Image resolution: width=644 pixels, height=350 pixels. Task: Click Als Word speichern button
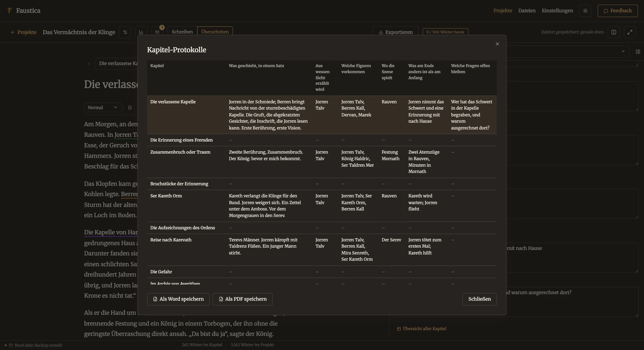point(178,299)
